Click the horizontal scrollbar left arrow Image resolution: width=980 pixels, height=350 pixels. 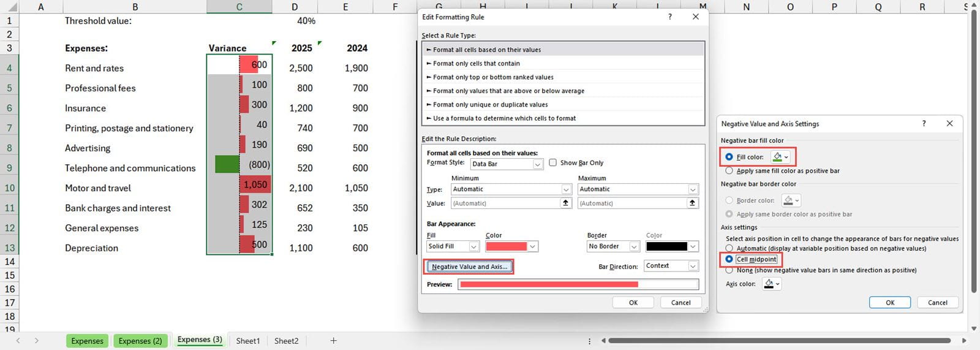click(x=603, y=341)
